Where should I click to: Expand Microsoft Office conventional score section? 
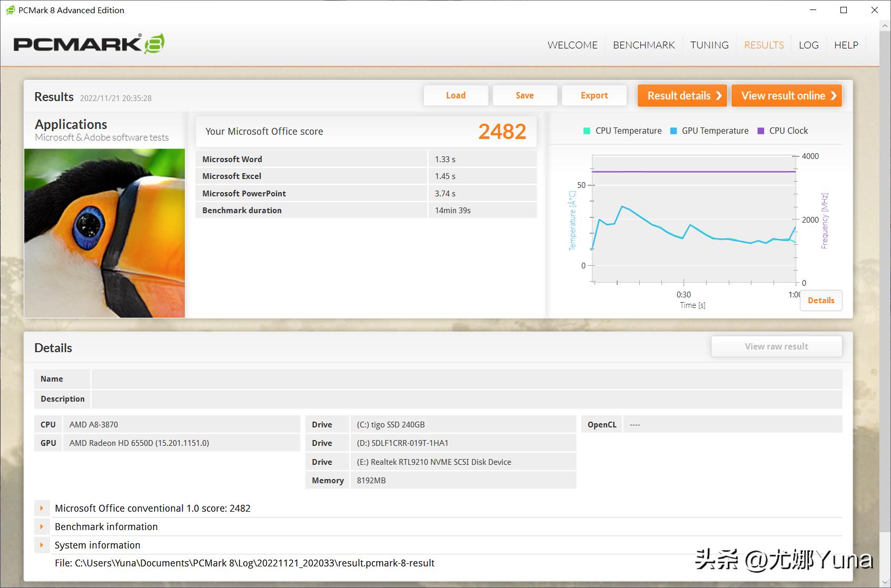(x=42, y=508)
